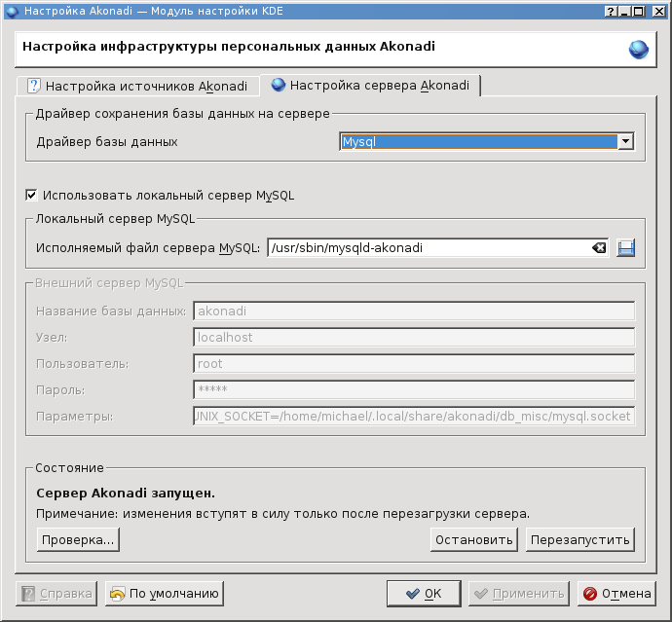The width and height of the screenshot is (672, 622).
Task: Click the 'Исполняемый файл сервера MySQL:' label
Action: click(x=148, y=248)
